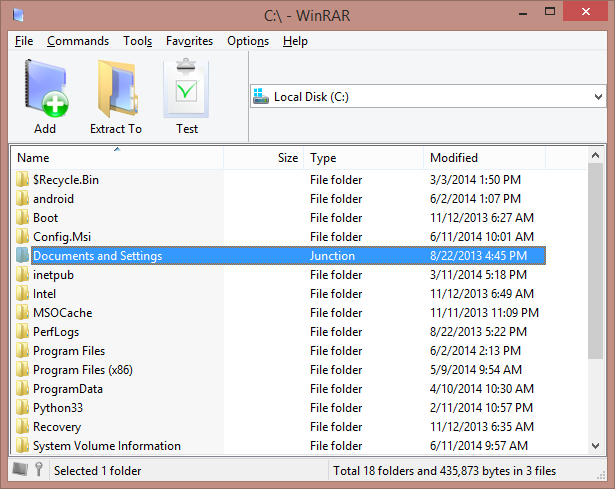Screen dimensions: 615x489
Task: Select the ProgramData folder icon
Action: click(x=22, y=389)
